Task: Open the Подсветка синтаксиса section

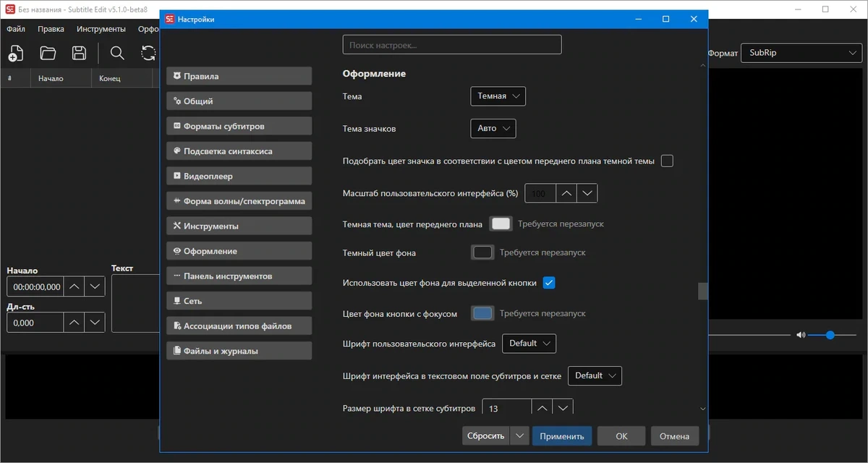Action: 239,151
